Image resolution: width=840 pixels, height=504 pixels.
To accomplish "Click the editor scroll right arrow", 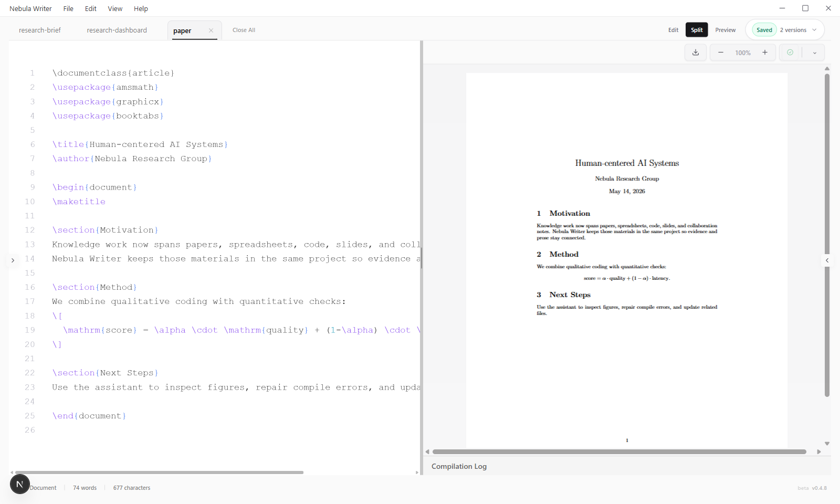I will 417,472.
